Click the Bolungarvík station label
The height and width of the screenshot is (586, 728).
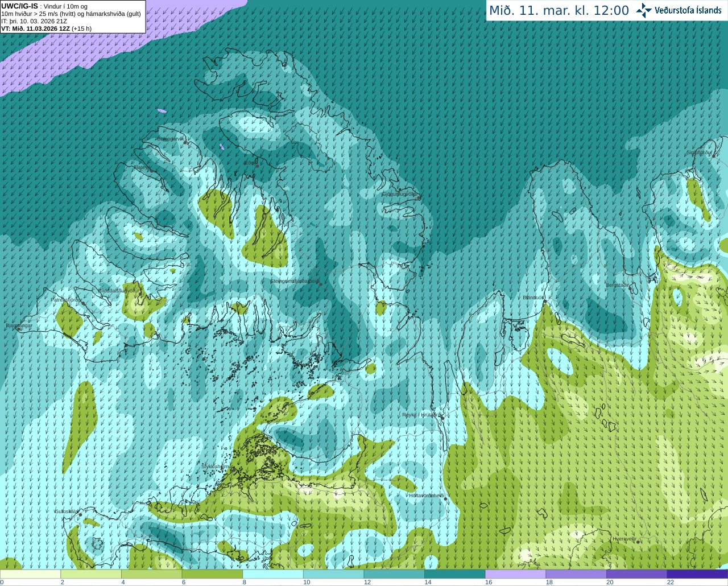[171, 139]
